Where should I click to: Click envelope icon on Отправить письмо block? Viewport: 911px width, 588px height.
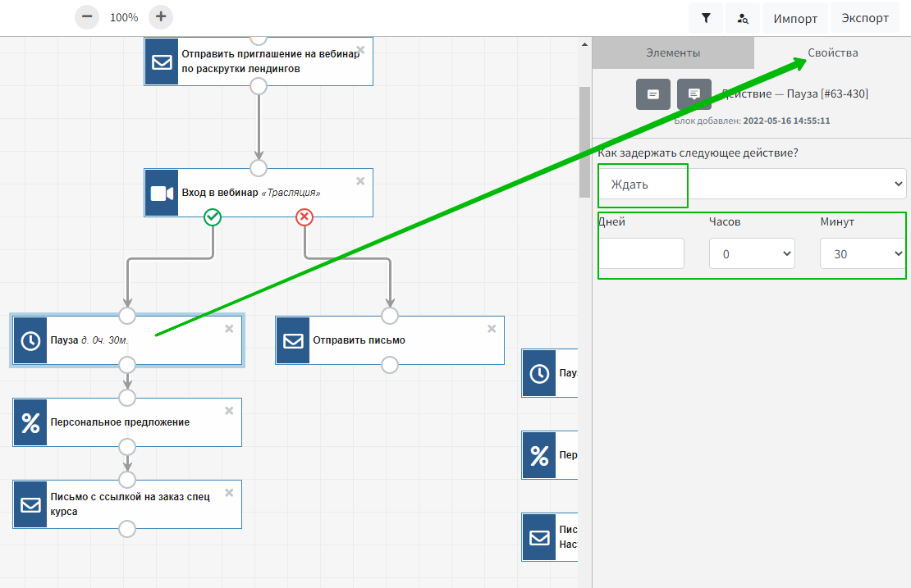[293, 340]
